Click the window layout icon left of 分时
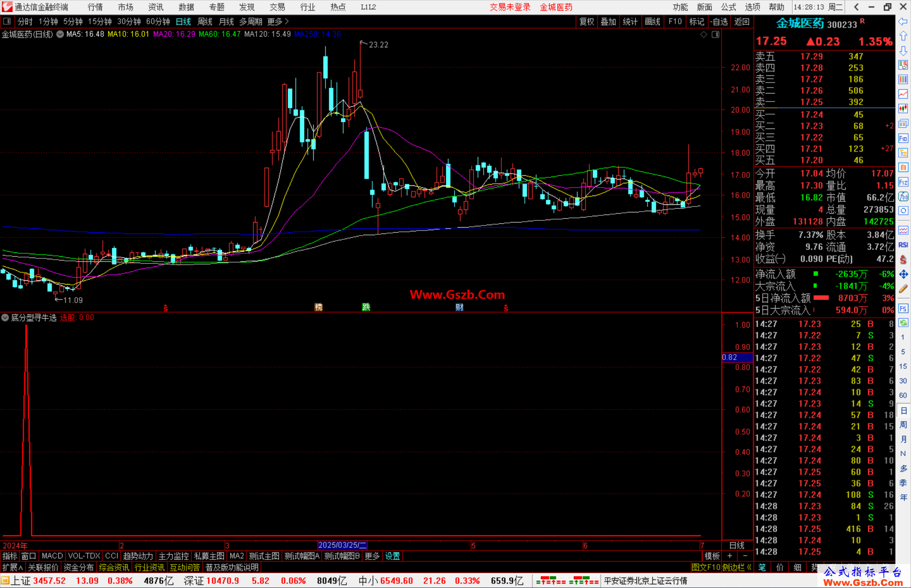Viewport: 911px width, 588px height. point(7,21)
